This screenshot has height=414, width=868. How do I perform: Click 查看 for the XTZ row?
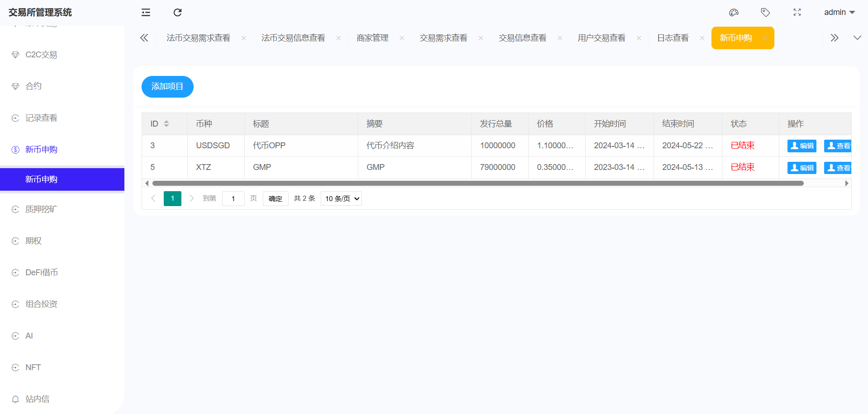[x=838, y=168]
